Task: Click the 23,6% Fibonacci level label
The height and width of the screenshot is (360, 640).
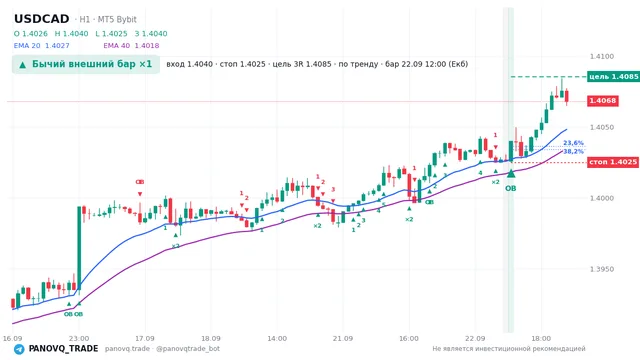Action: coord(573,143)
